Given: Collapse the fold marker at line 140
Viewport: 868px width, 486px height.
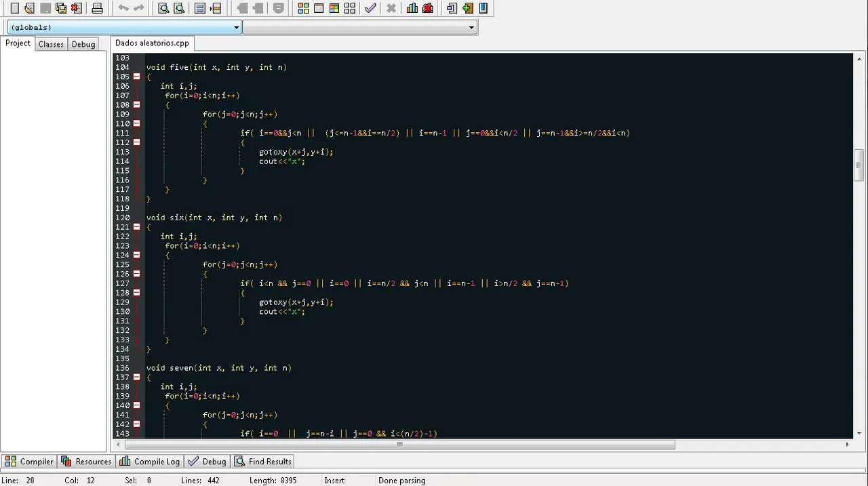Looking at the screenshot, I should click(136, 405).
